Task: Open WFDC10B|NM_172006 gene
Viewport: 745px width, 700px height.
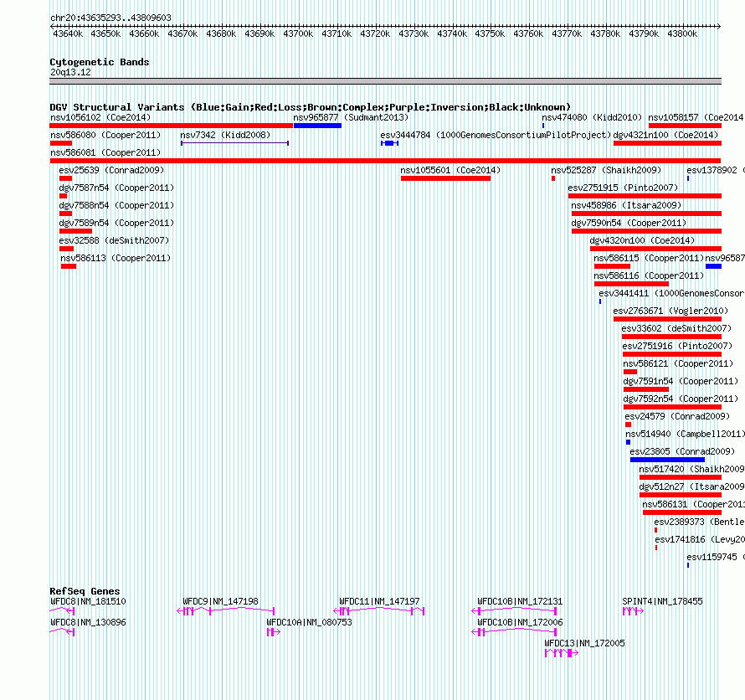Action: 520,622
